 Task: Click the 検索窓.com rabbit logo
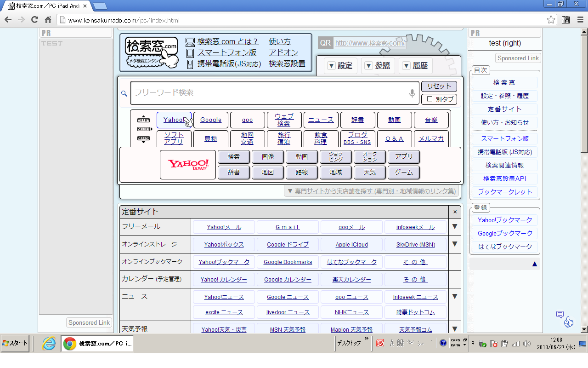click(x=152, y=52)
